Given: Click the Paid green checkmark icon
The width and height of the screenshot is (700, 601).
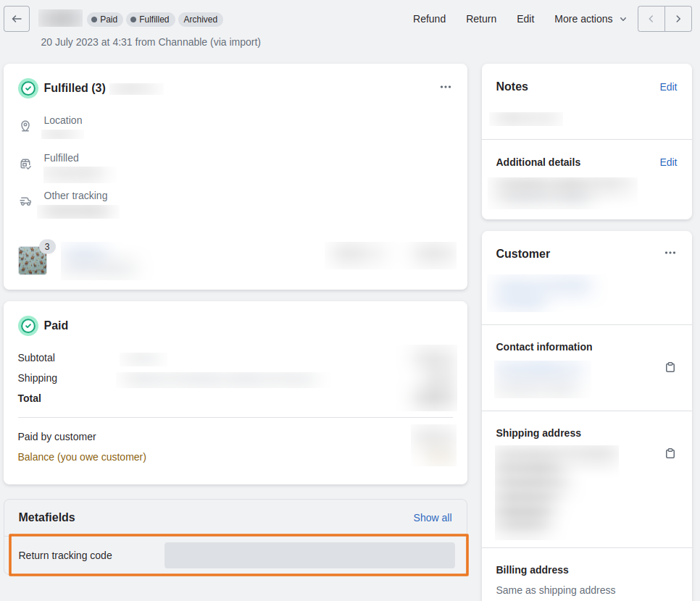Looking at the screenshot, I should 28,326.
